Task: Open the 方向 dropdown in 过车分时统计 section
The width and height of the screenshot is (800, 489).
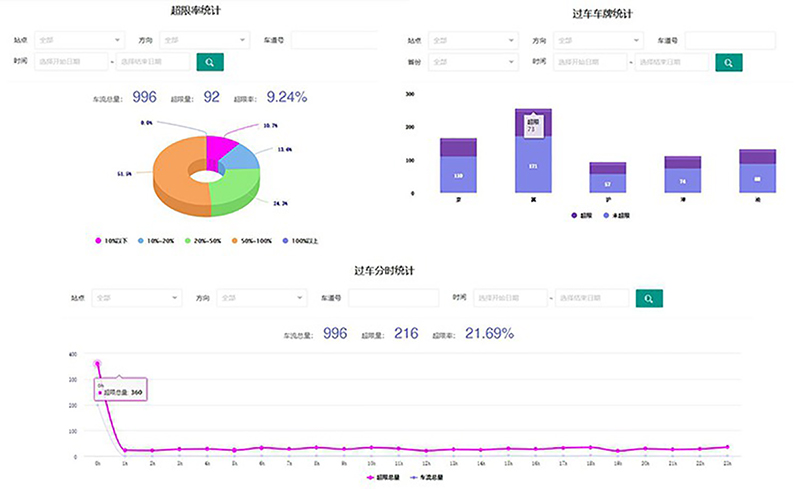Action: click(261, 298)
